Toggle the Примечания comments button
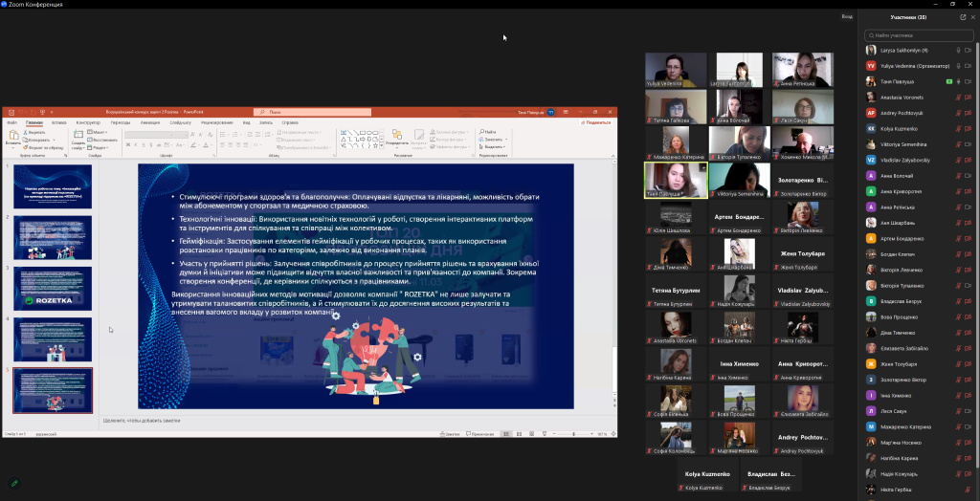The width and height of the screenshot is (980, 501). (x=480, y=433)
